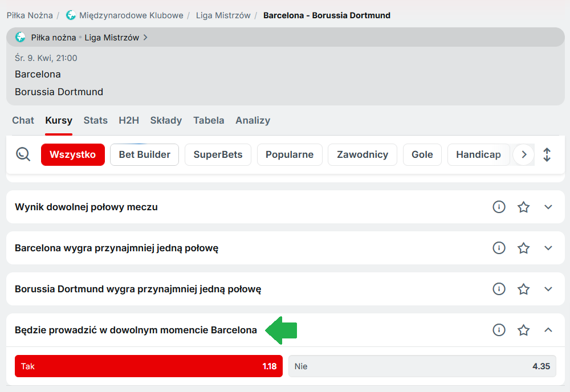Viewport: 570px width, 392px height.
Task: Pick the Nie outcome at 4.35
Action: click(x=422, y=366)
